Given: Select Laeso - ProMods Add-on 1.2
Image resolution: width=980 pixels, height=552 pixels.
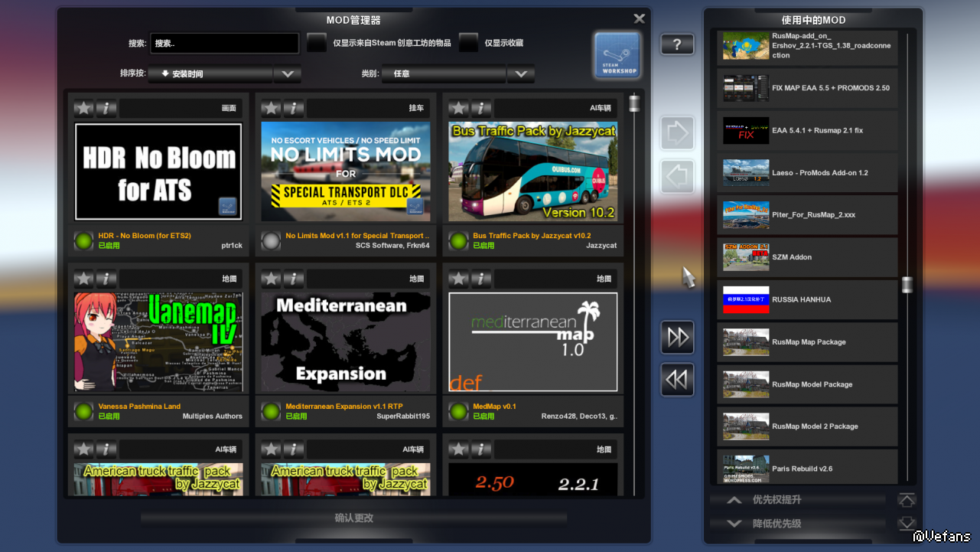Looking at the screenshot, I should (807, 173).
